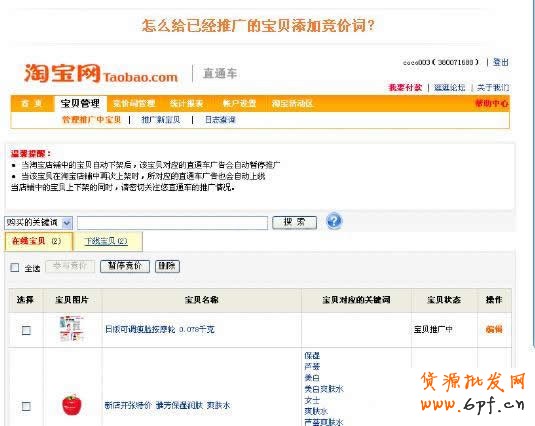Open product link 日版可调瘦脸按摩轮
This screenshot has height=426, width=535.
(x=160, y=329)
